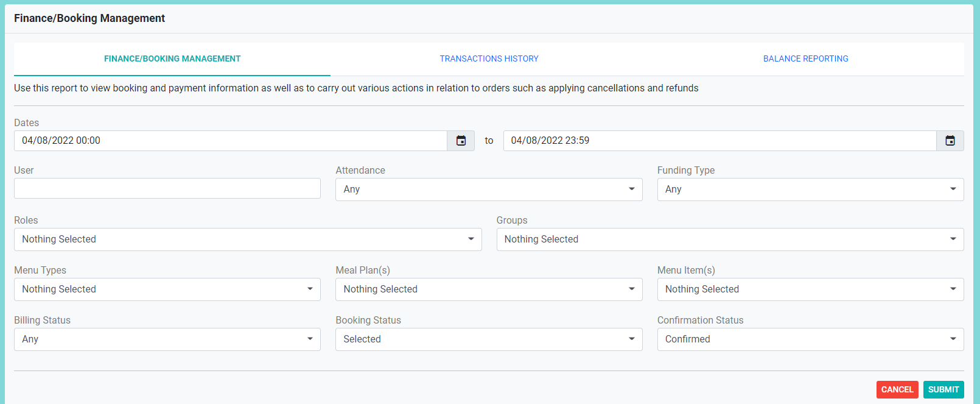Expand the Menu Types dropdown
The width and height of the screenshot is (980, 404).
click(167, 289)
